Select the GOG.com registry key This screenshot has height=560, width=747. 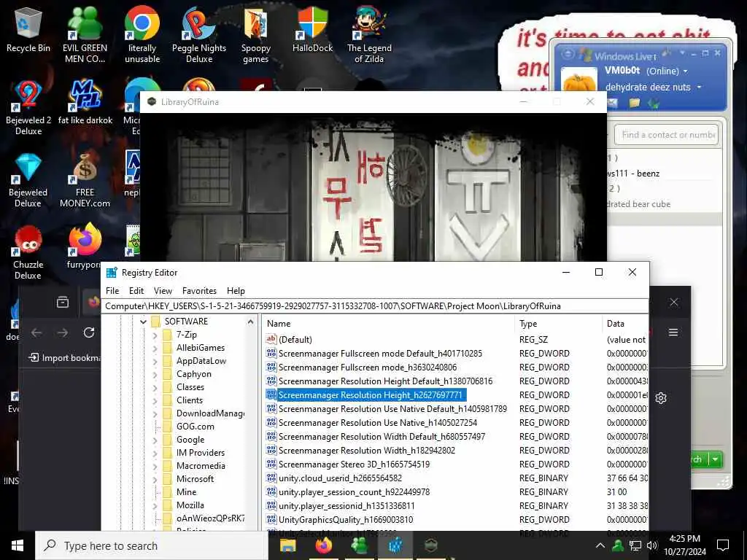pyautogui.click(x=196, y=426)
